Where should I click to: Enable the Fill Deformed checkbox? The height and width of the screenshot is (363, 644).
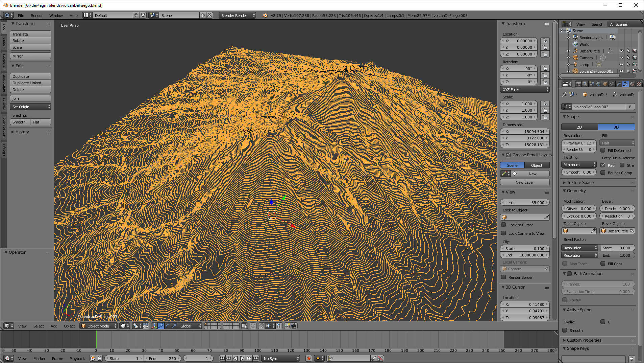point(603,150)
